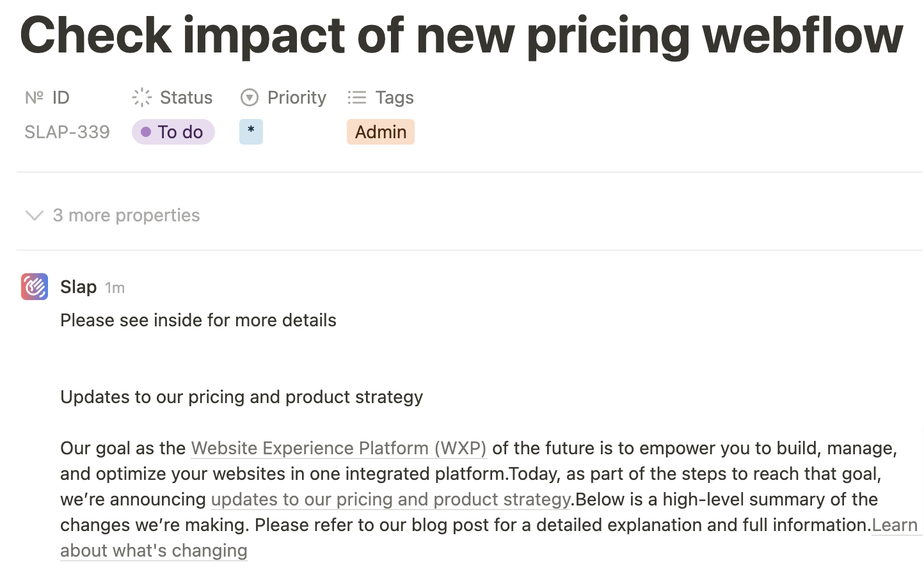This screenshot has width=924, height=572.
Task: Click the page title Check impact of new pricing webflow
Action: [461, 35]
